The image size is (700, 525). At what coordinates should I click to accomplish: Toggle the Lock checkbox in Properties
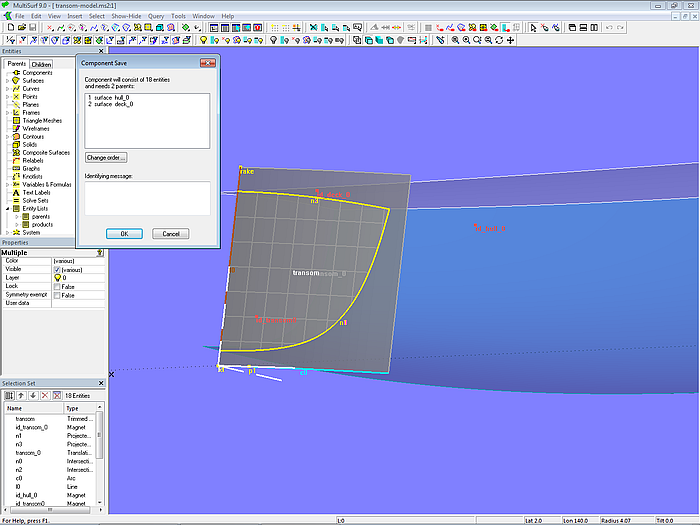pos(57,286)
